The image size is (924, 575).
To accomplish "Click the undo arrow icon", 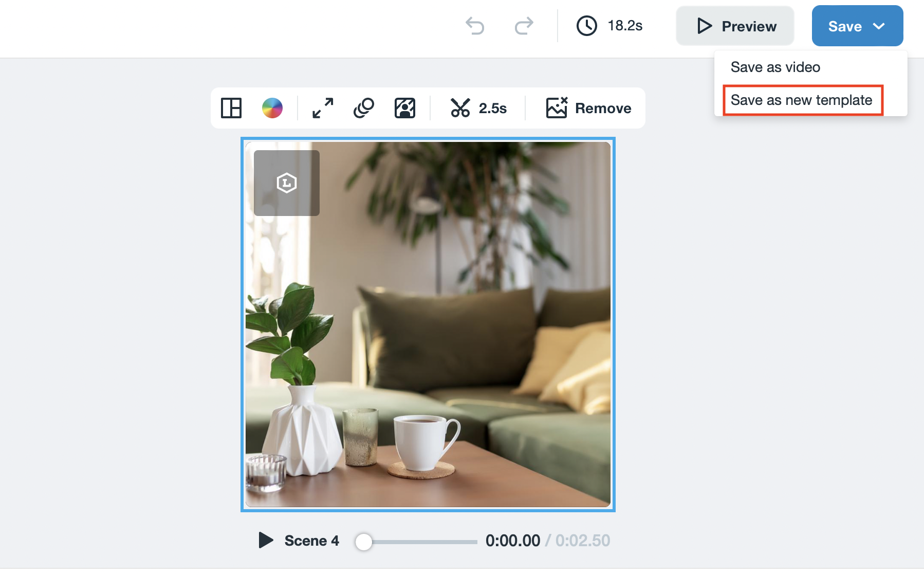I will tap(475, 26).
